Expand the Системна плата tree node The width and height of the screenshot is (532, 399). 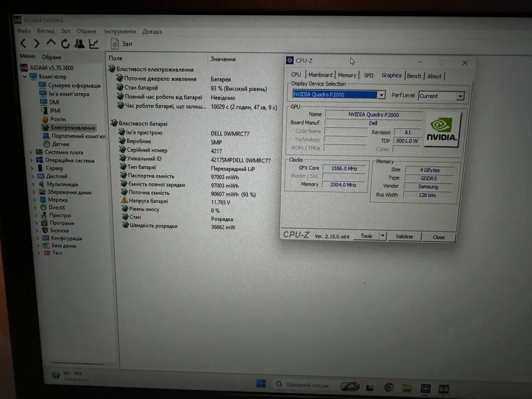point(31,152)
